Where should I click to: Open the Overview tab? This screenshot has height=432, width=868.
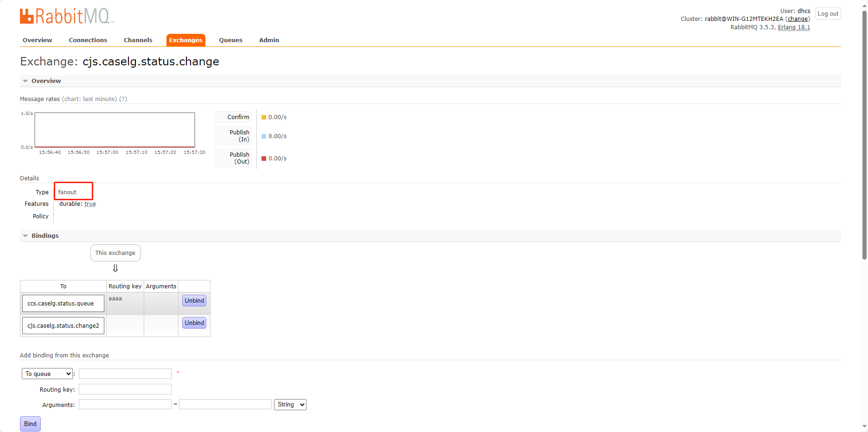pos(38,40)
